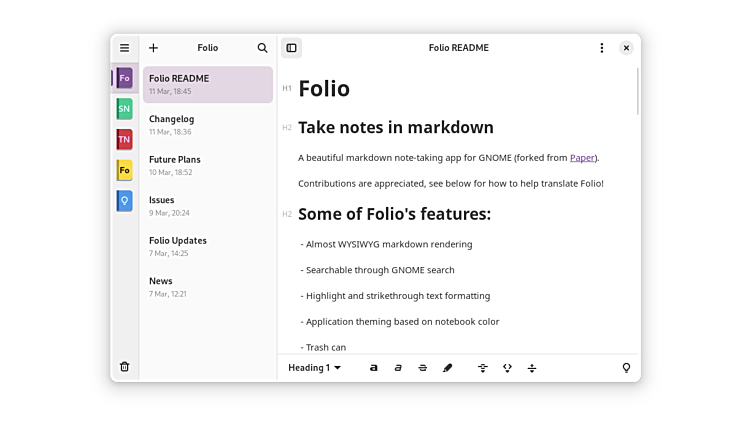Insert a code block from toolbar
Screen dimensions: 752x423
click(507, 368)
